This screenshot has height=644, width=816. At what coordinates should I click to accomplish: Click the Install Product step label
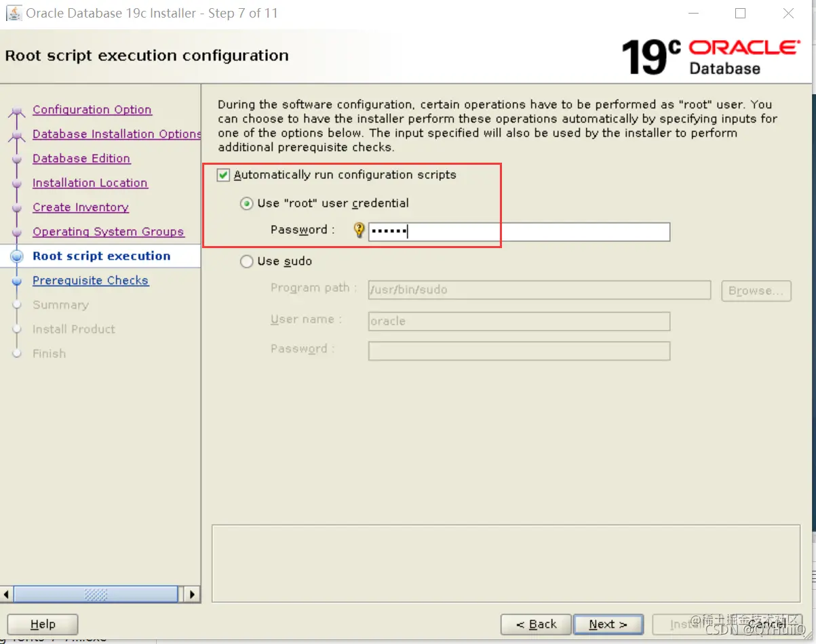pos(74,329)
